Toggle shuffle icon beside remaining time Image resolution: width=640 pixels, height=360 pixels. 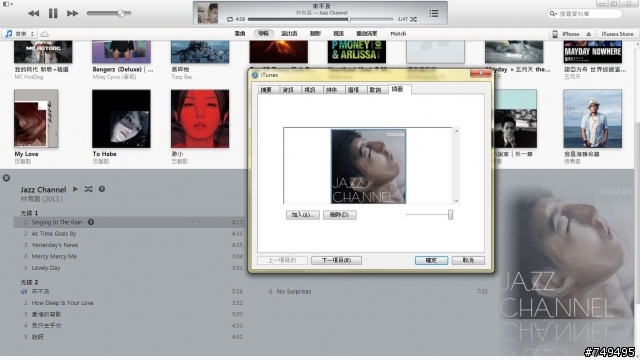point(413,19)
